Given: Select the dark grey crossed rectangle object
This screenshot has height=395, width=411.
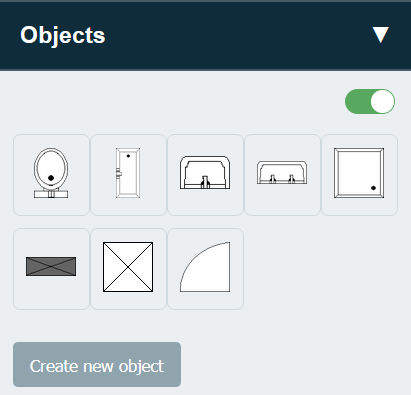Looking at the screenshot, I should (51, 269).
